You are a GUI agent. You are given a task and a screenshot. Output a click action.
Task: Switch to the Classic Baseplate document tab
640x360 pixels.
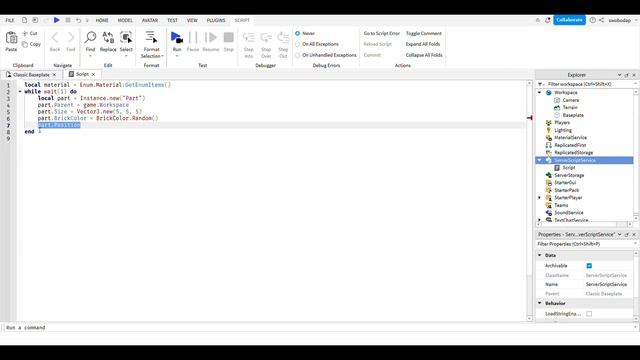click(31, 75)
